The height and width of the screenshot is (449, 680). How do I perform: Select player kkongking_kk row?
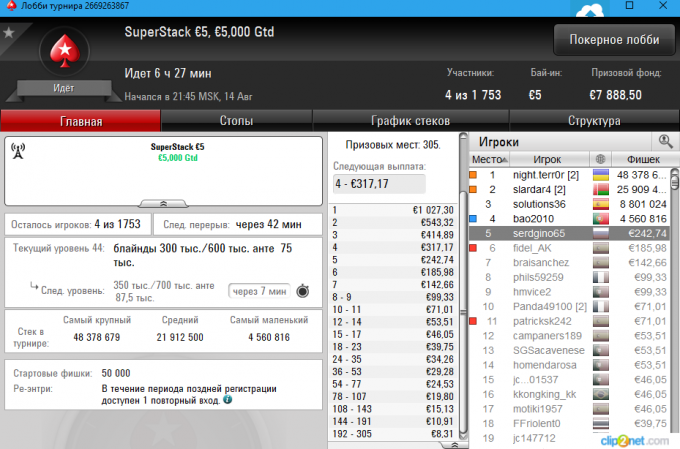tap(569, 394)
